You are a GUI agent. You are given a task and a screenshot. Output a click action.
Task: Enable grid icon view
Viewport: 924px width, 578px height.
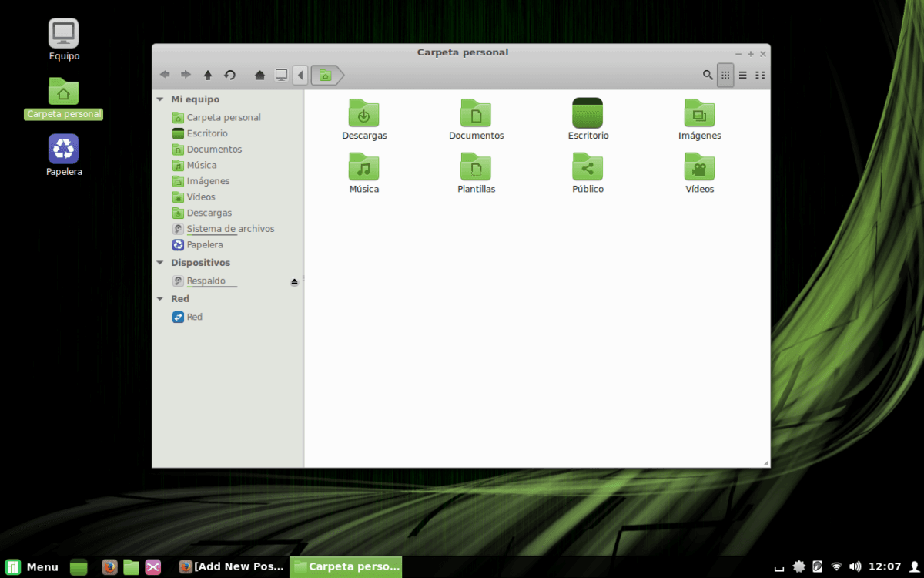tap(725, 75)
